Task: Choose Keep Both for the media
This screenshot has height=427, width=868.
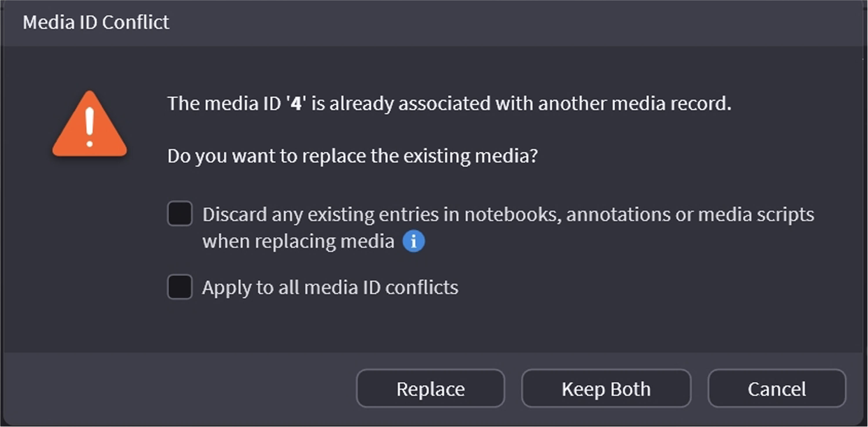Action: 606,389
